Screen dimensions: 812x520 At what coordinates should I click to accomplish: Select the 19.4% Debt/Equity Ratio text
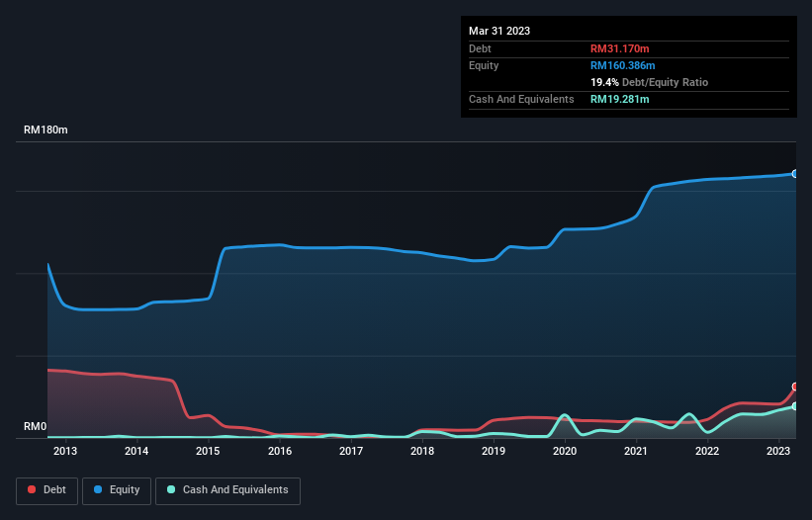[649, 82]
